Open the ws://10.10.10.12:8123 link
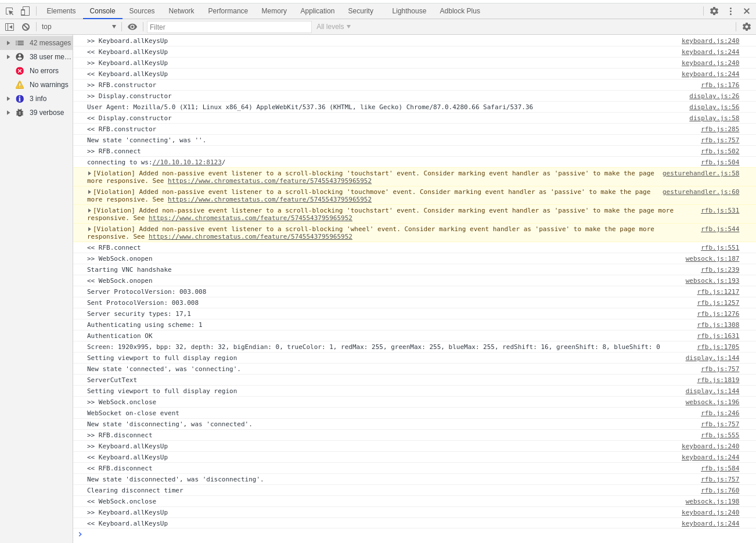Viewport: 756px width, 543px height. [187, 162]
